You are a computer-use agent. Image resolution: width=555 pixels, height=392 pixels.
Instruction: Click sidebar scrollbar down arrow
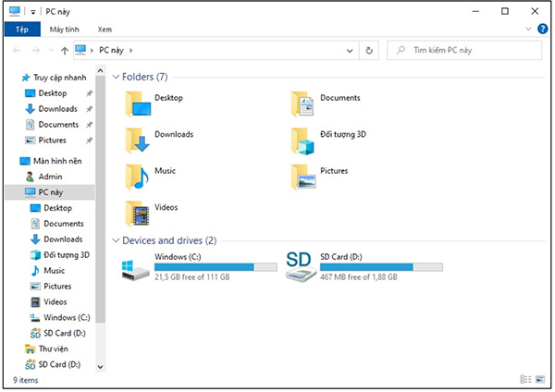(x=100, y=366)
